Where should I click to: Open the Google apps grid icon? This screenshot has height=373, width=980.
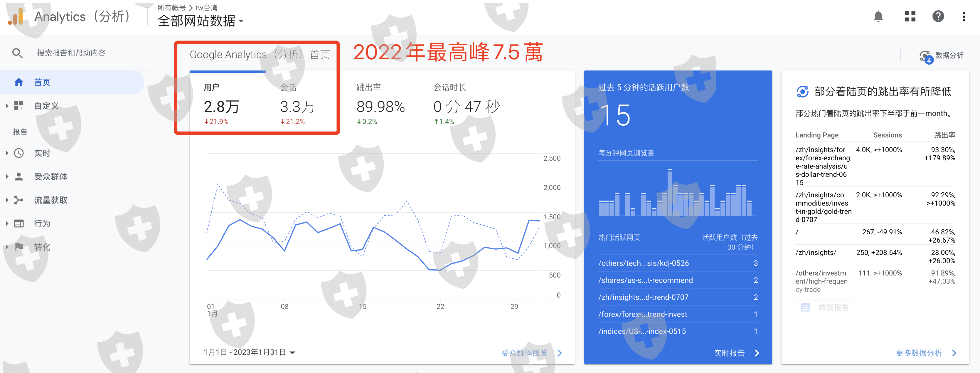tap(910, 16)
